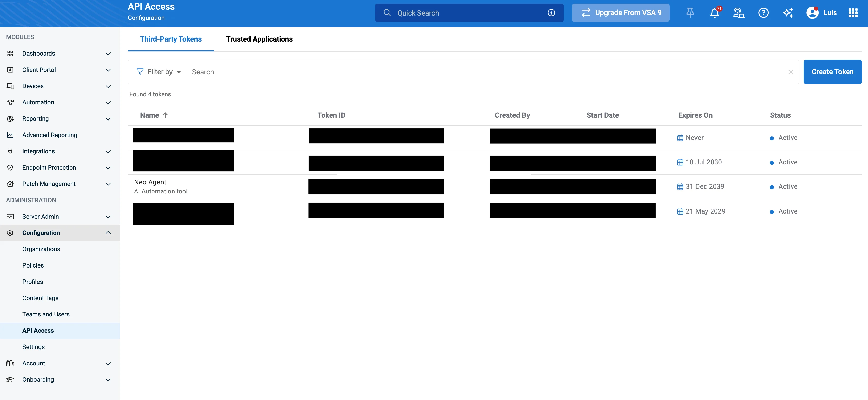Open notifications bell with 71 badge
The height and width of the screenshot is (400, 868).
tap(715, 13)
